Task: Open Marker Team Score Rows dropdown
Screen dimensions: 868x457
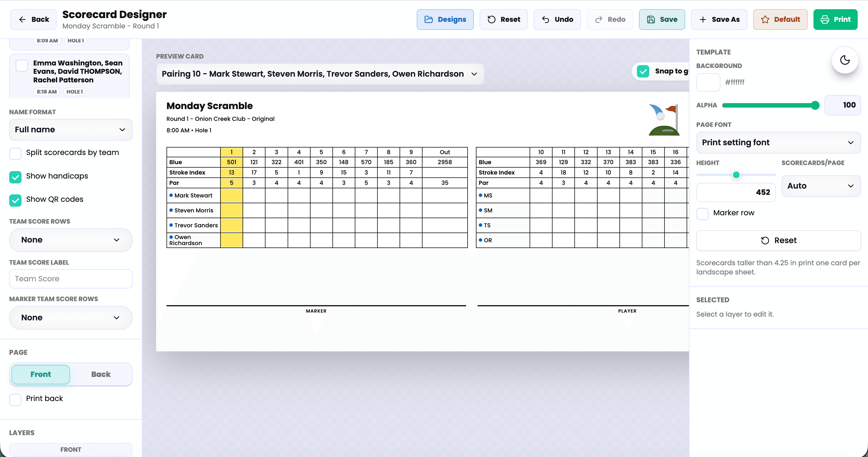Action: click(71, 317)
